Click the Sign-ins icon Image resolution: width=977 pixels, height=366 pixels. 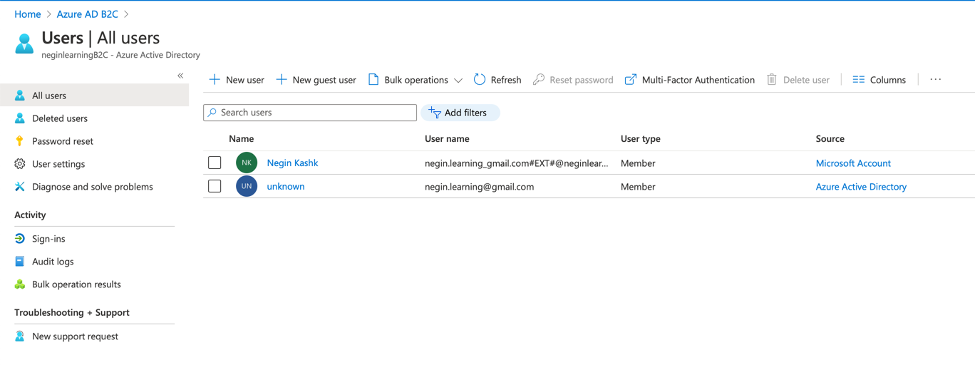click(20, 239)
